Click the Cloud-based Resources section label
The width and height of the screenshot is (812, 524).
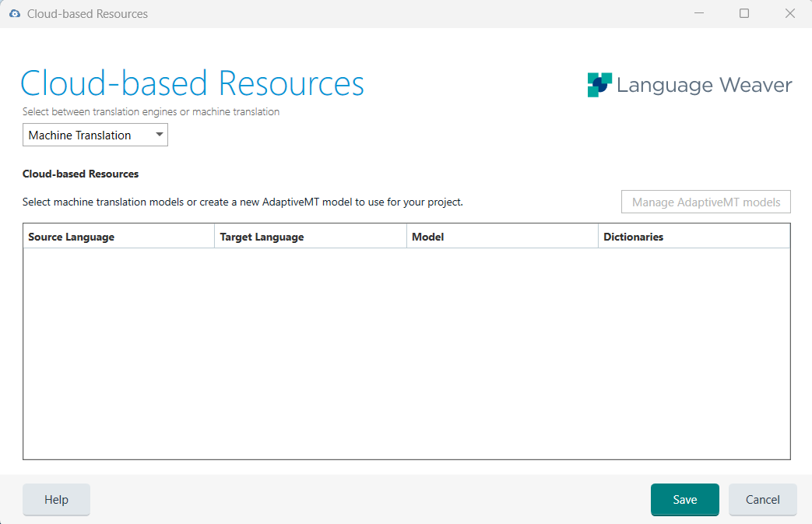[80, 174]
